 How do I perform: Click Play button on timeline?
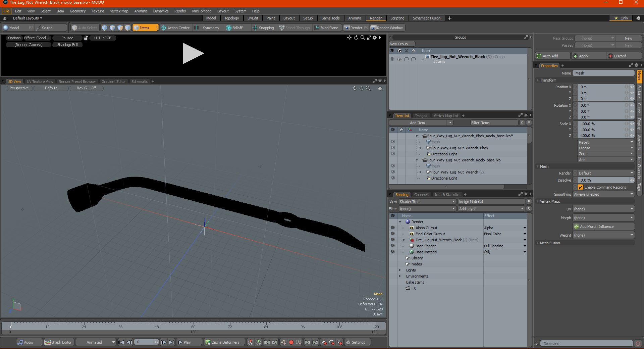pyautogui.click(x=190, y=342)
